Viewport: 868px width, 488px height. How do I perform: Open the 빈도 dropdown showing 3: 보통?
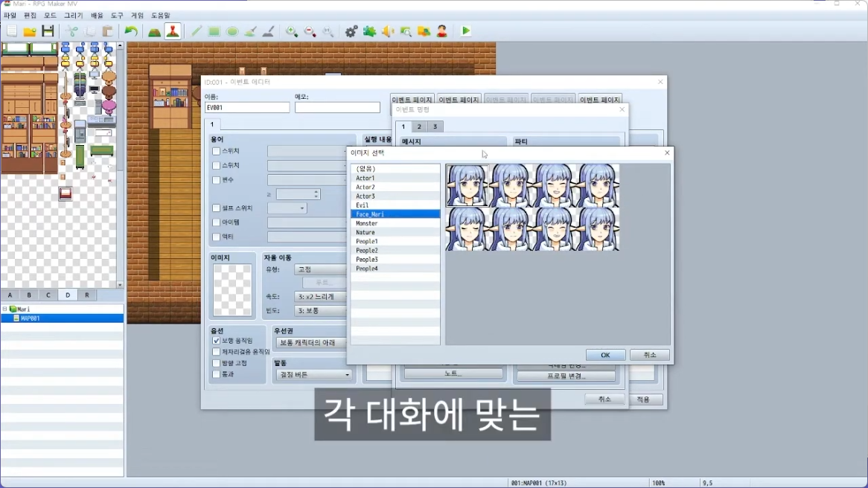tap(321, 310)
